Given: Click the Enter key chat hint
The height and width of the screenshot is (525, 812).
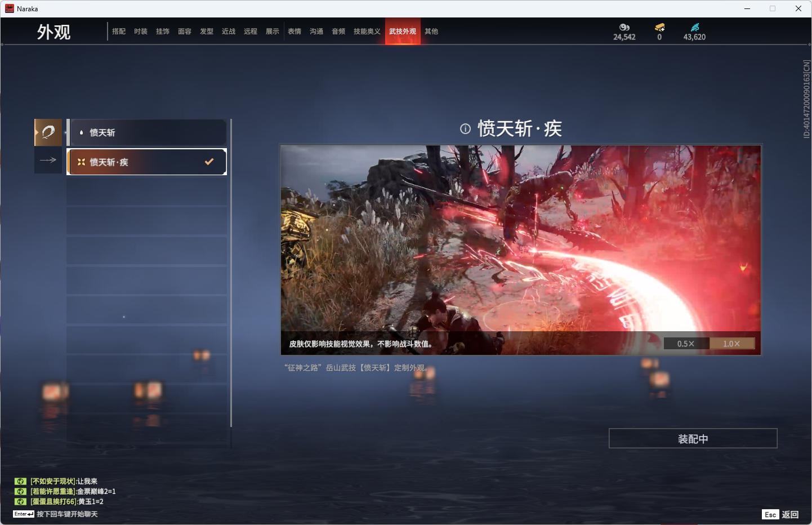Looking at the screenshot, I should (55, 514).
